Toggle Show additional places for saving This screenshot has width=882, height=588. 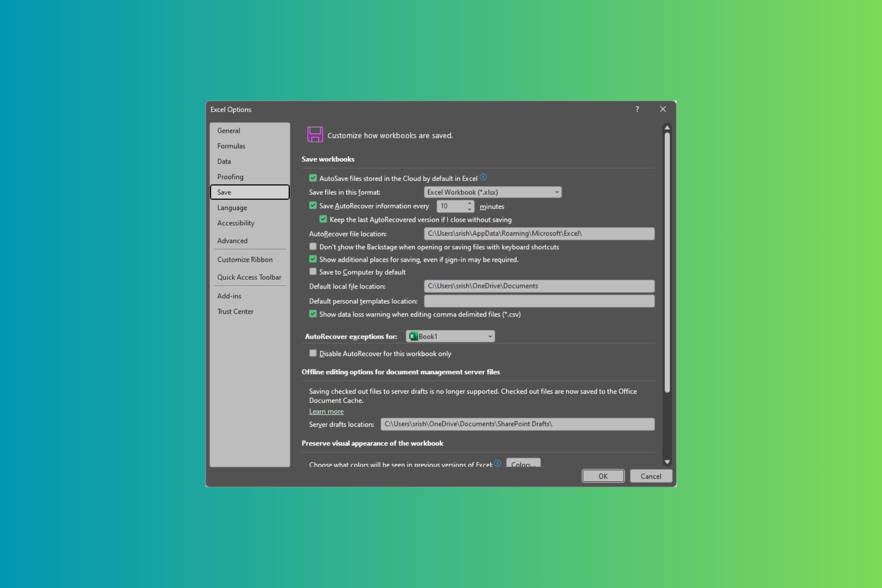(313, 260)
